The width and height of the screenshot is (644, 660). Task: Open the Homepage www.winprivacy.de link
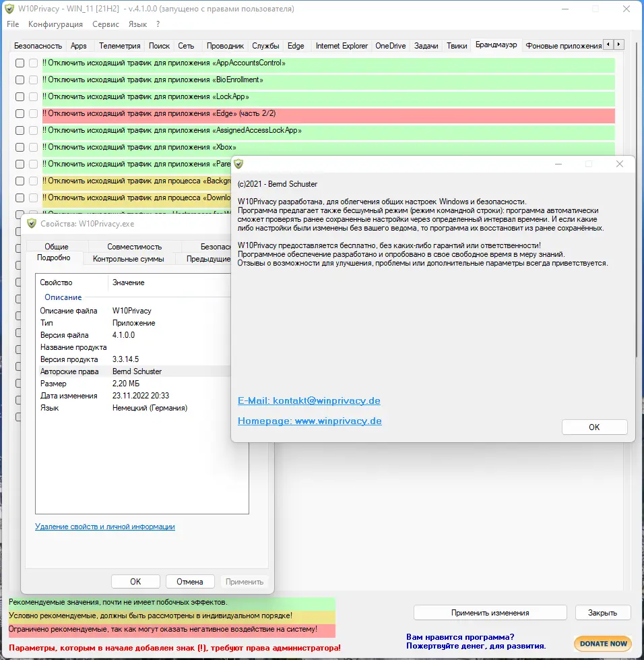310,421
